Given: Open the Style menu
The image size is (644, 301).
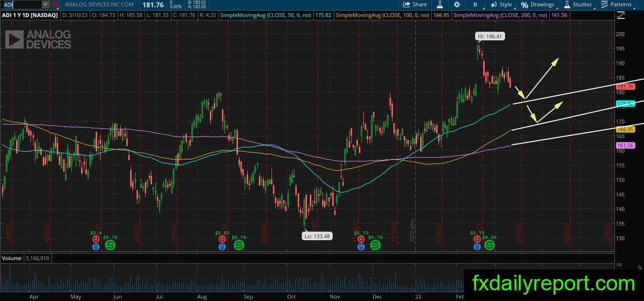Looking at the screenshot, I should [x=501, y=4].
